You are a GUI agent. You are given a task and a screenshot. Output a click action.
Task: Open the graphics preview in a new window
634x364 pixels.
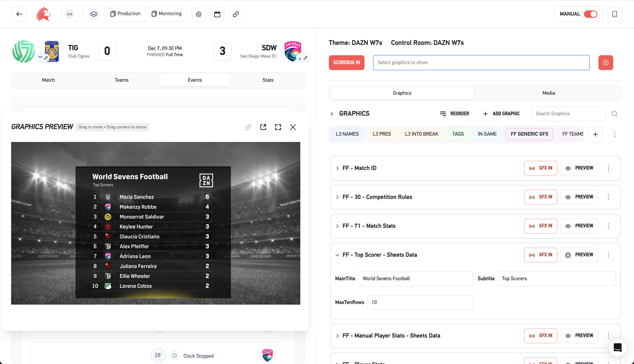pyautogui.click(x=263, y=127)
